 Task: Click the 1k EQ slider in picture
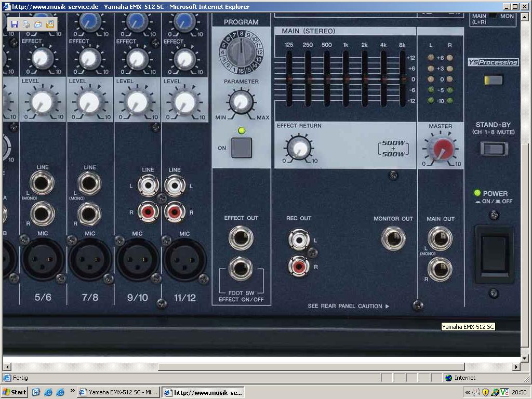[345, 79]
